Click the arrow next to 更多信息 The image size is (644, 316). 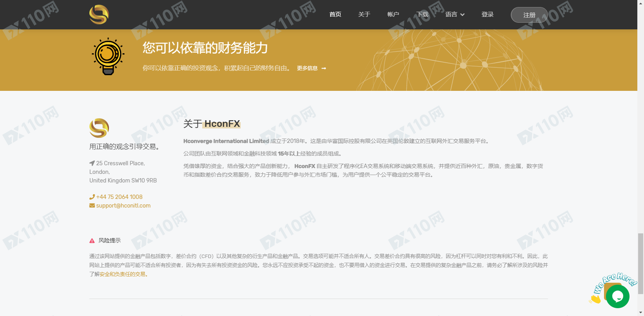point(324,68)
